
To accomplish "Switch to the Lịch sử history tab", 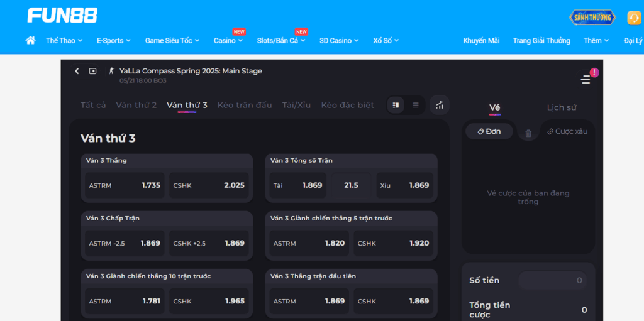I will [562, 107].
